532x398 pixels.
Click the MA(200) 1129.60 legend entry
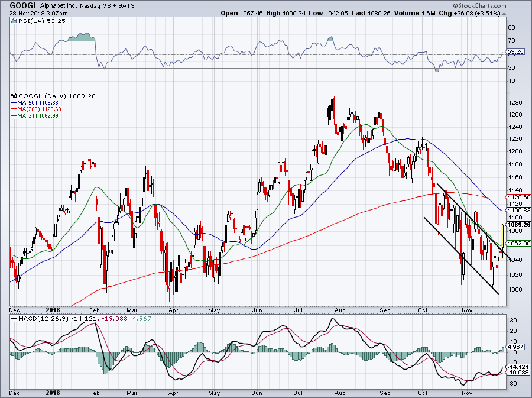tap(36, 109)
